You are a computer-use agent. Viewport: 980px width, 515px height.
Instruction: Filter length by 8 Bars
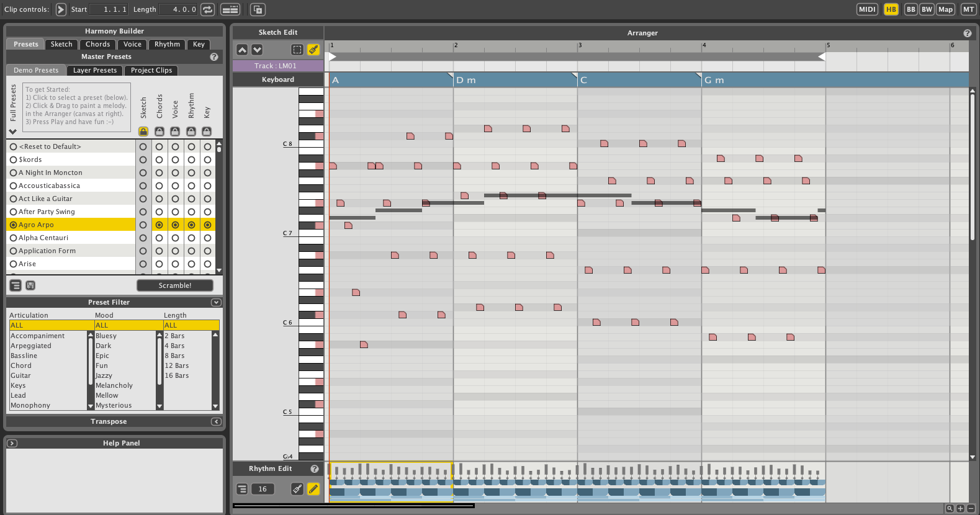click(174, 356)
